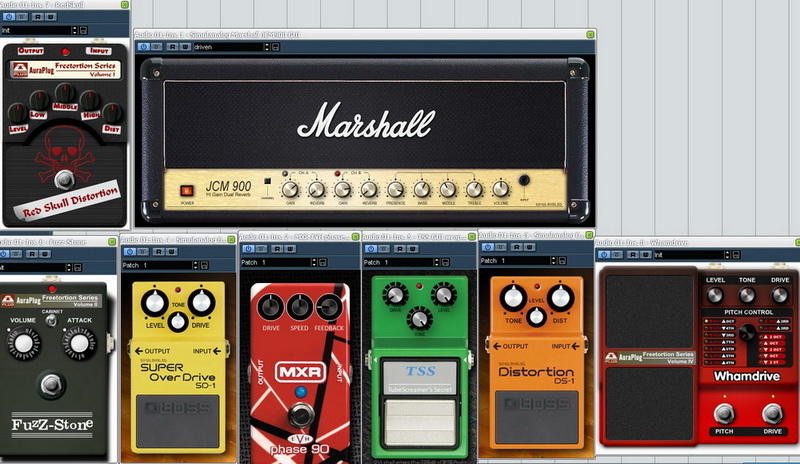Enable Write automation in Super OverDrive window
The image size is (800, 464).
click(x=171, y=252)
